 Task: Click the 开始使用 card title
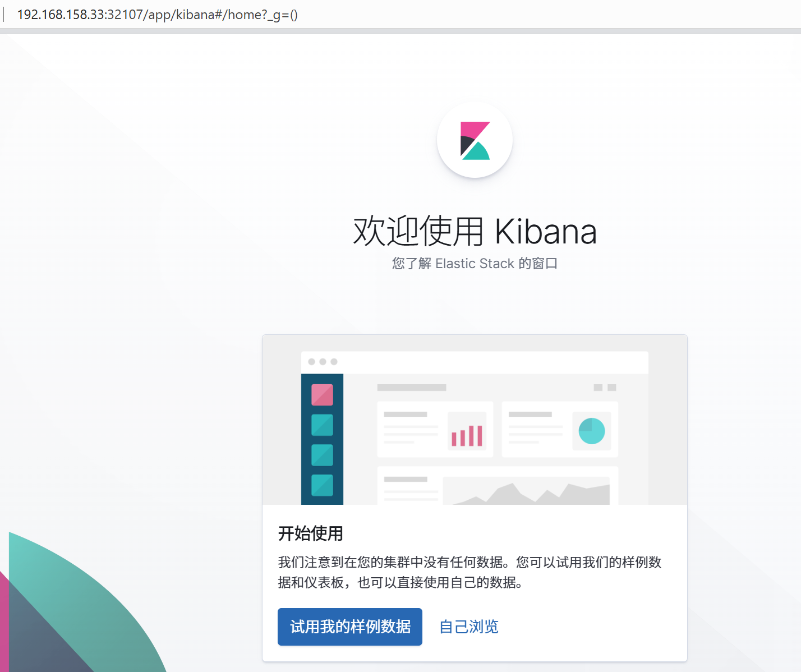pyautogui.click(x=310, y=533)
